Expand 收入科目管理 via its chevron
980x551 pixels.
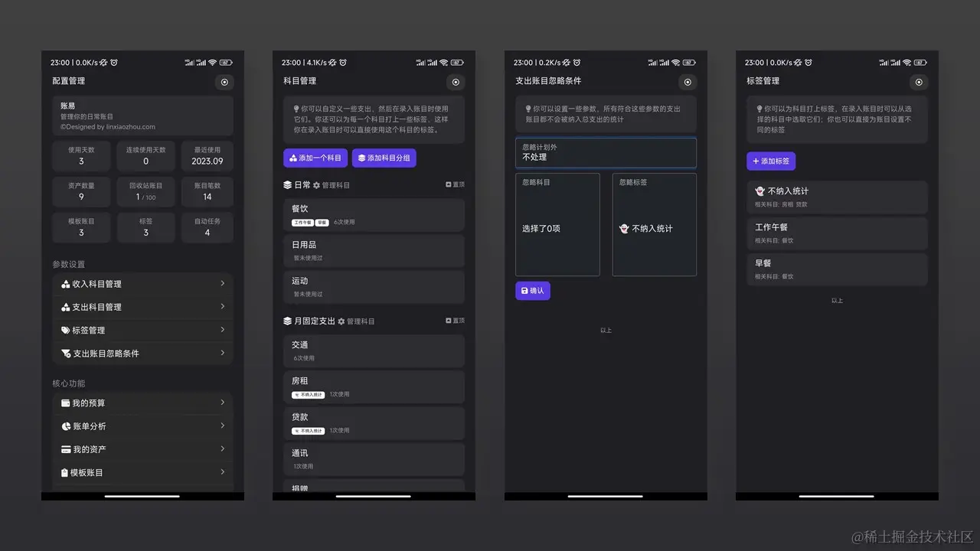pyautogui.click(x=223, y=283)
